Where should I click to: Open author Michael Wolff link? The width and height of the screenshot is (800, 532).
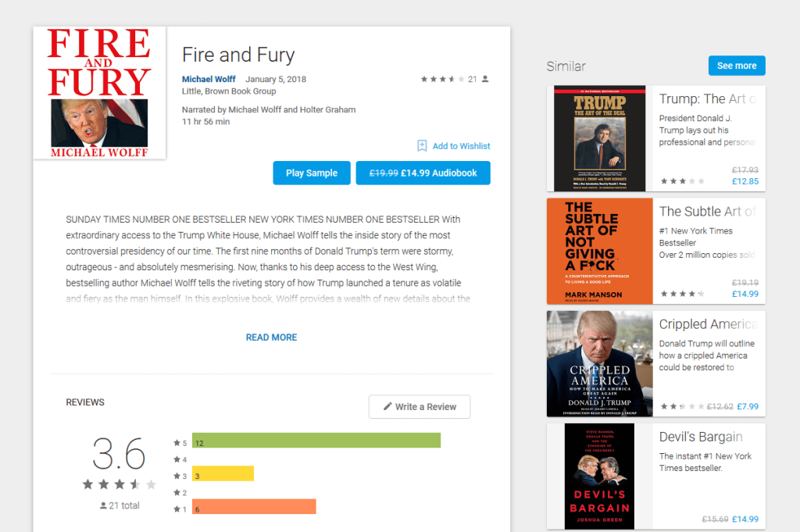tap(209, 79)
